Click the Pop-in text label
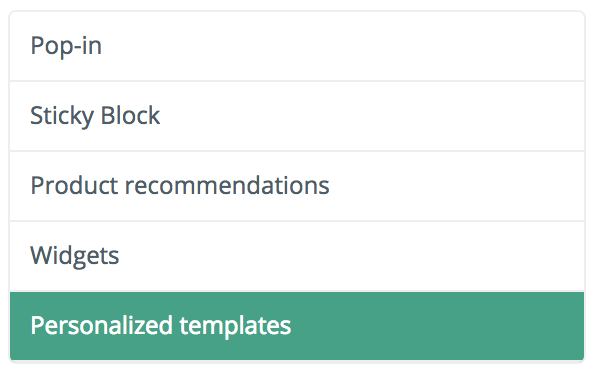Screen dimensions: 594x376 [x=66, y=46]
